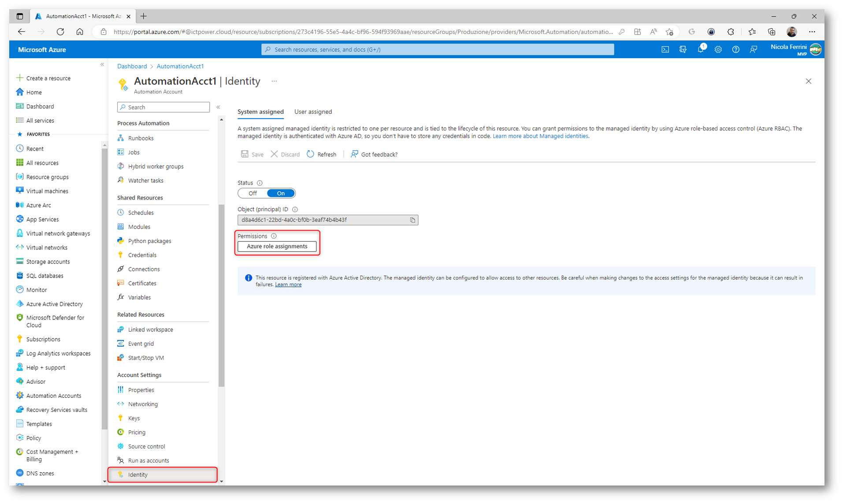This screenshot has width=843, height=504.
Task: Collapse the resource menu next to Search
Action: pos(218,107)
